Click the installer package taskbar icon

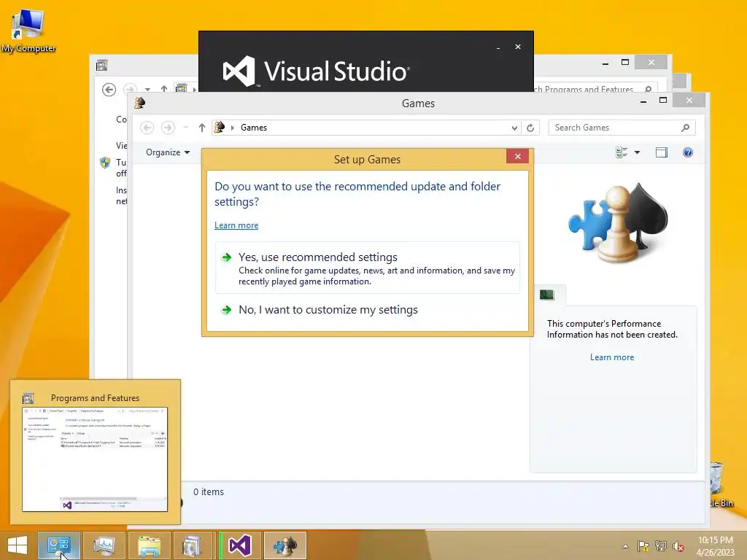pos(193,545)
